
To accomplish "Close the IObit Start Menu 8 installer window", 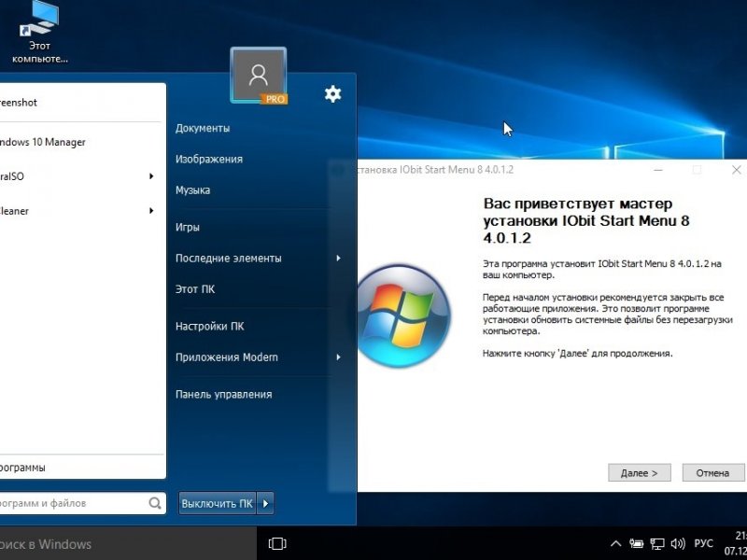I will pos(736,170).
